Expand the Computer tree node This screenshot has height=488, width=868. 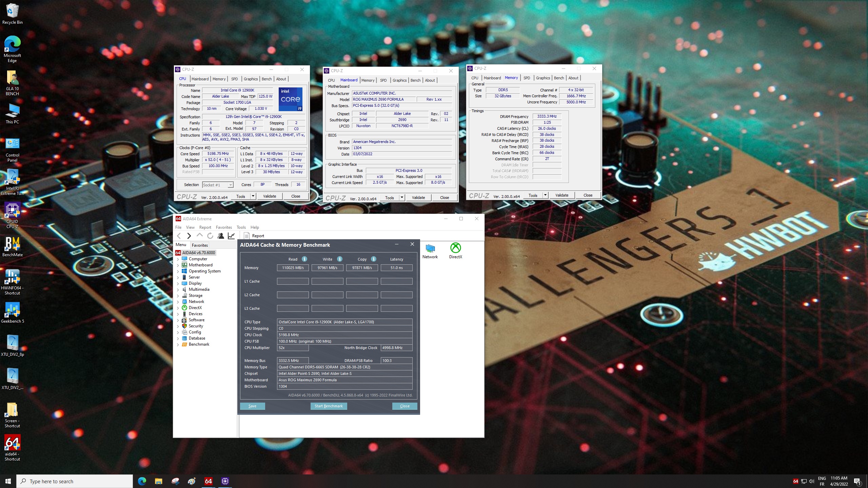pyautogui.click(x=178, y=259)
